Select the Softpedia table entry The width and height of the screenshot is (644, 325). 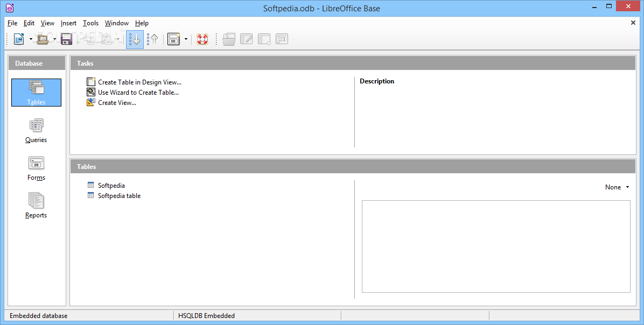point(107,186)
